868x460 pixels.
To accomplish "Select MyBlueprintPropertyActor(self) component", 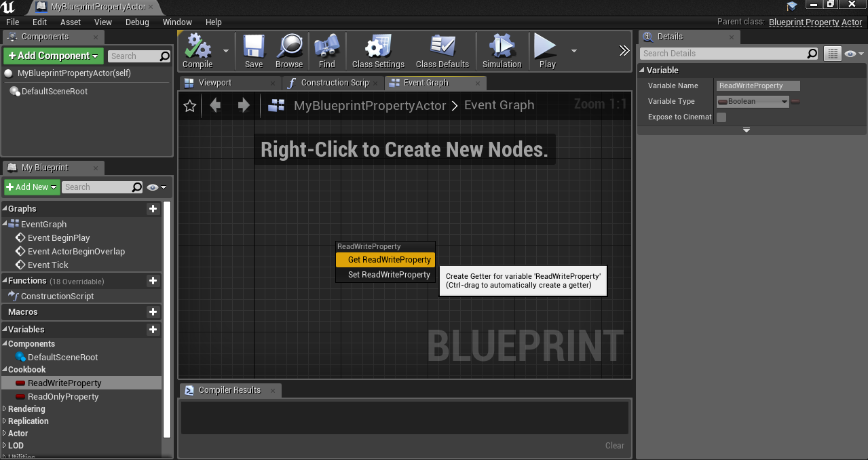I will 74,73.
